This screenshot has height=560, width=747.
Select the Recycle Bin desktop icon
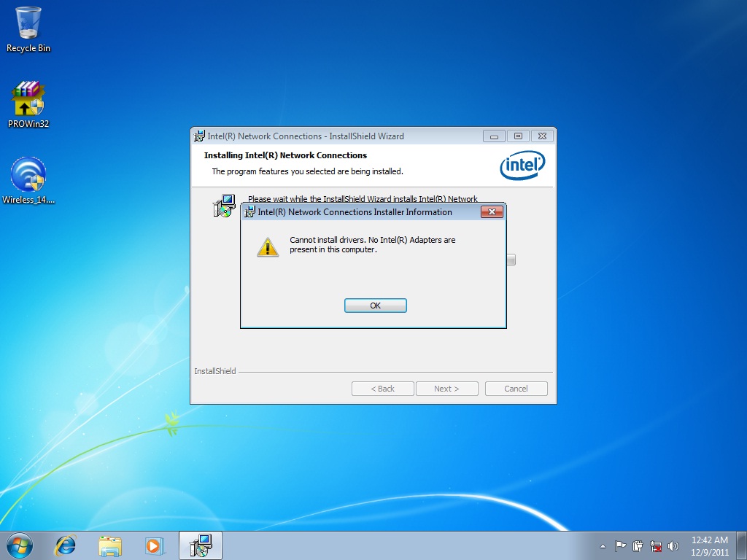click(28, 29)
